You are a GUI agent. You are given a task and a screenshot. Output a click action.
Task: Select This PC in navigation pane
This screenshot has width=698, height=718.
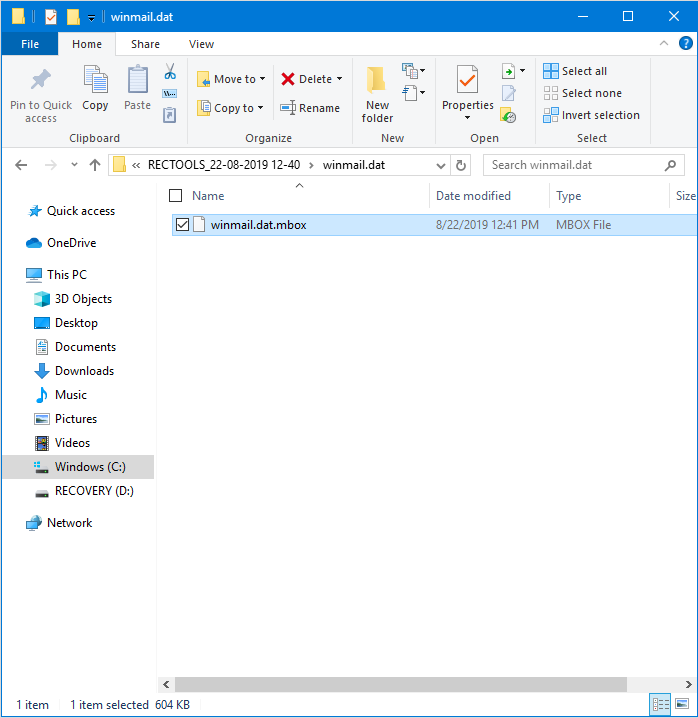56,275
